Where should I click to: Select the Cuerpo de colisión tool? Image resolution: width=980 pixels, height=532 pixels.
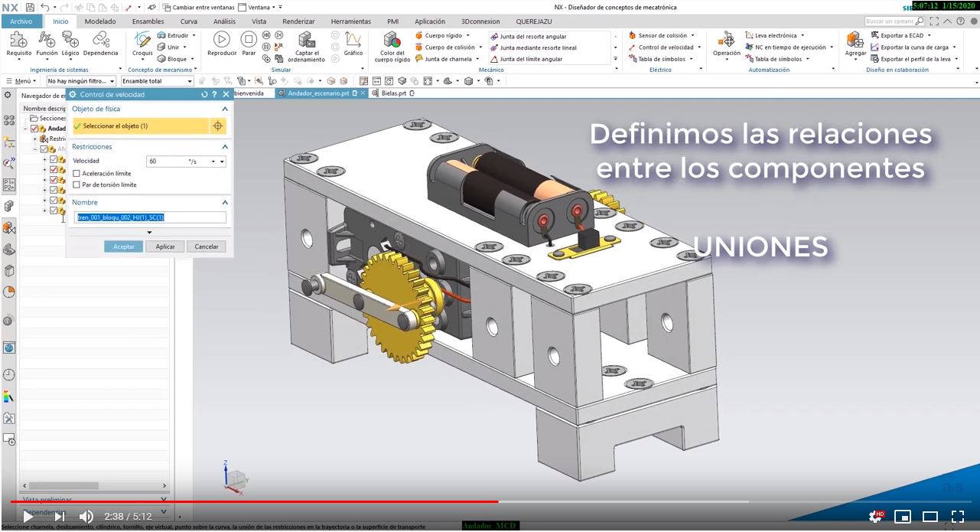click(x=448, y=47)
